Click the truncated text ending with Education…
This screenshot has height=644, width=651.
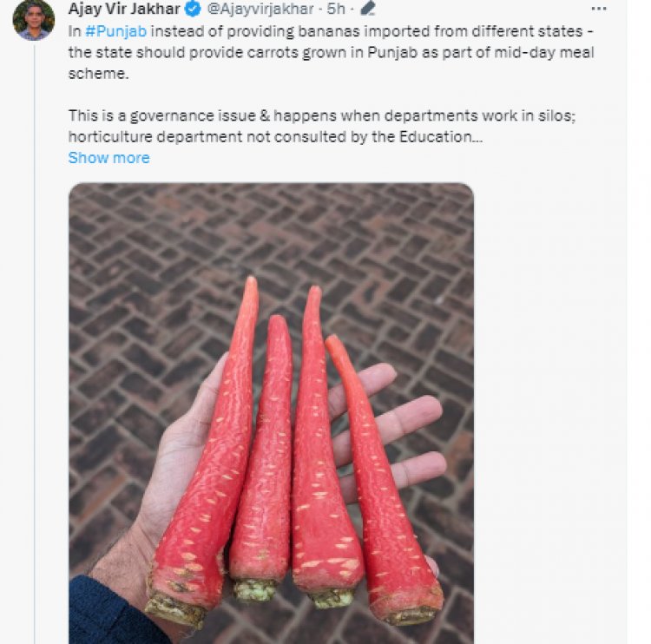click(x=275, y=136)
